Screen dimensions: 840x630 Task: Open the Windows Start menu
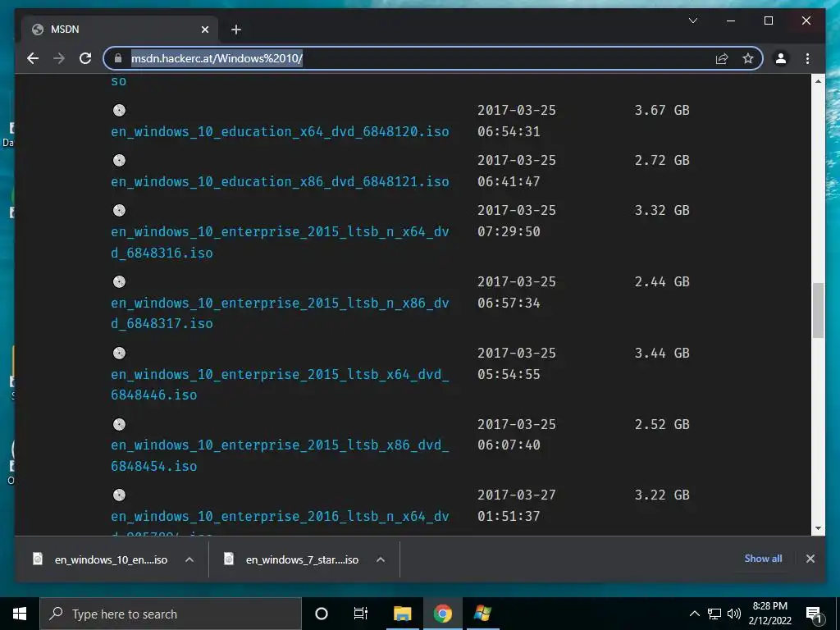(20, 614)
